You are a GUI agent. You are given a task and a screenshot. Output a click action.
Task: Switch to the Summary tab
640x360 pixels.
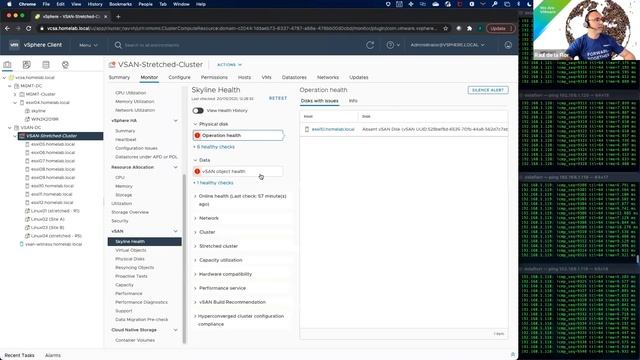[x=119, y=77]
